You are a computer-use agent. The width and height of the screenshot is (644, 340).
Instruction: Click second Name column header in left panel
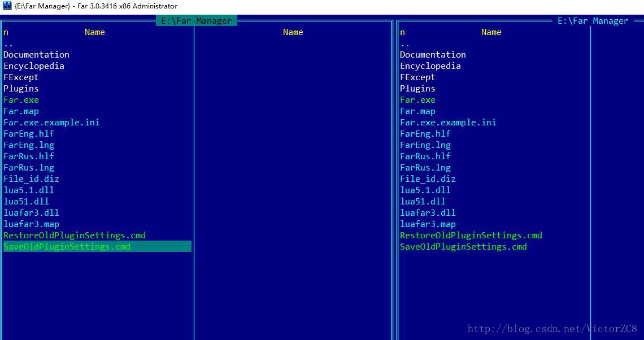click(x=293, y=32)
